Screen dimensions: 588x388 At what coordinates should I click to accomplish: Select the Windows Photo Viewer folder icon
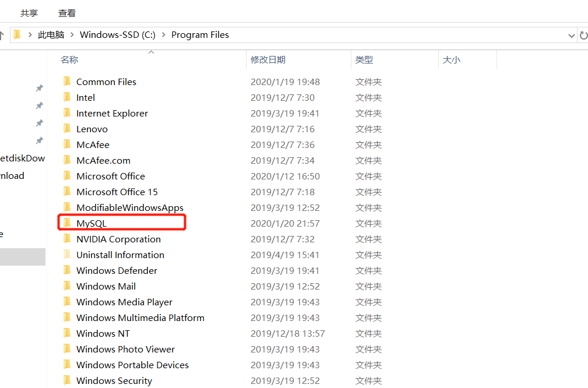click(67, 348)
